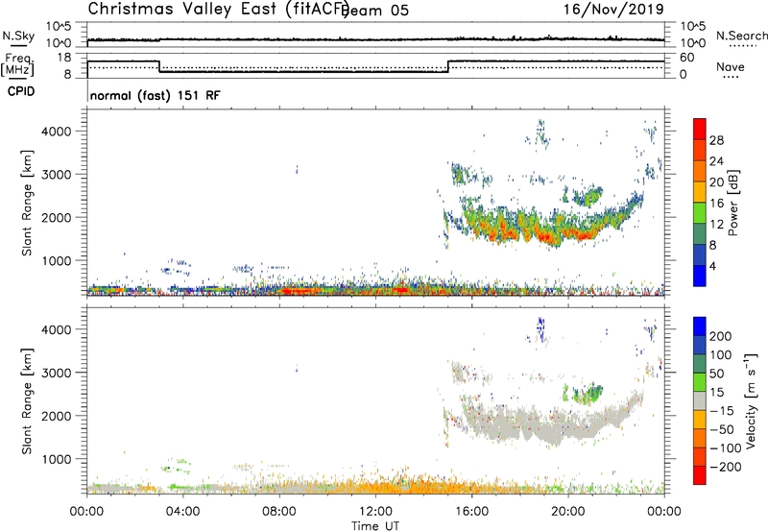The image size is (768, 532).
Task: Click the '4000' range tick in the power panel
Action: [x=56, y=132]
